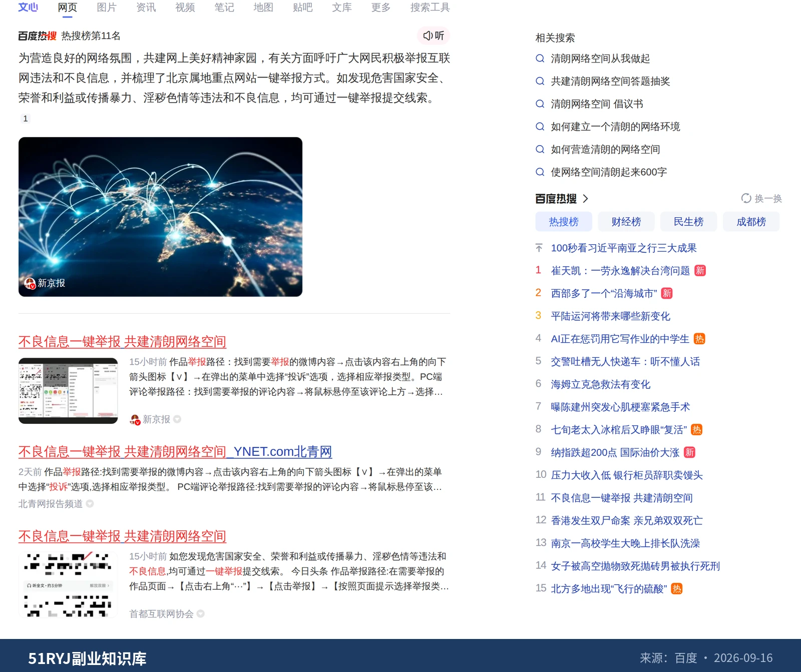Open the YNET.com北青网 result link

point(175,452)
